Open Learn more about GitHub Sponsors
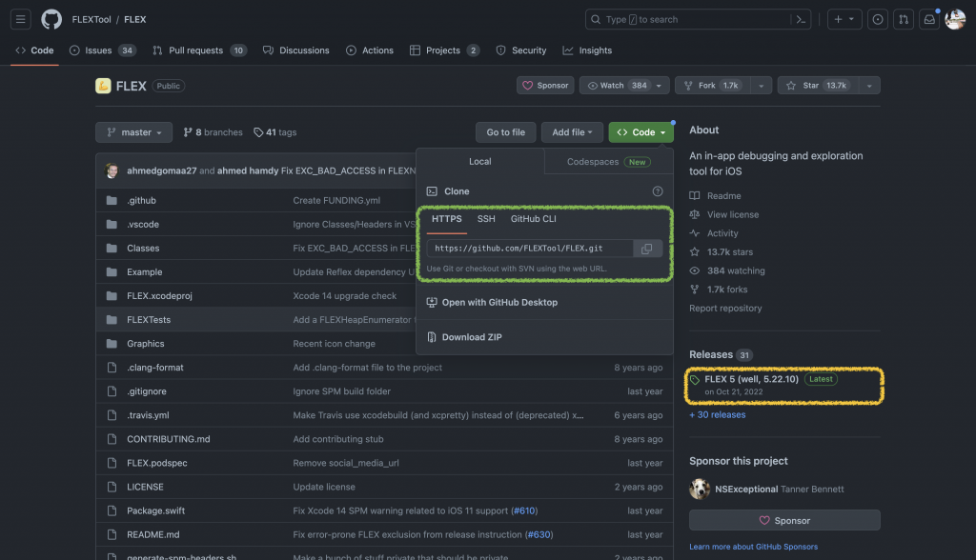 pyautogui.click(x=753, y=547)
